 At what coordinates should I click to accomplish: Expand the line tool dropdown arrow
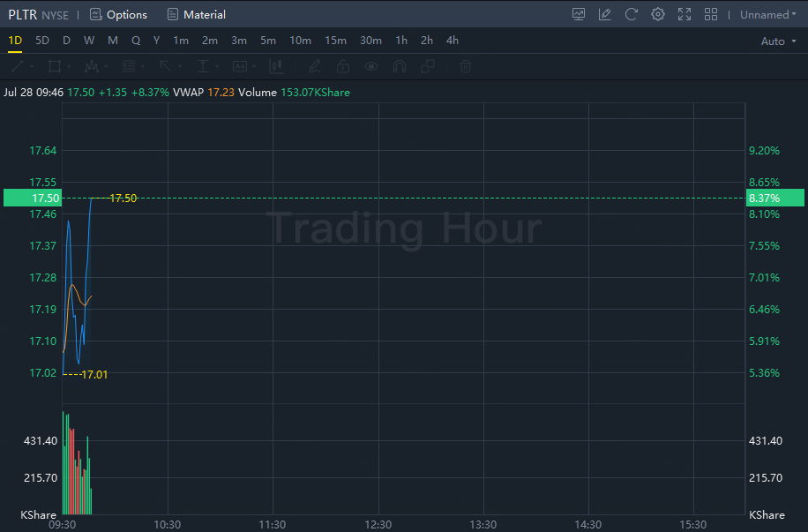tap(32, 66)
